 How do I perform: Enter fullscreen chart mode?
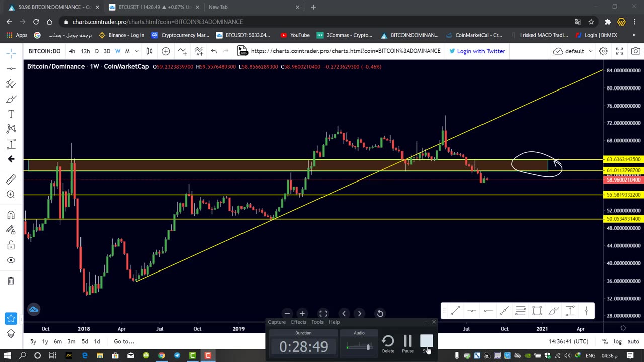[x=619, y=51]
